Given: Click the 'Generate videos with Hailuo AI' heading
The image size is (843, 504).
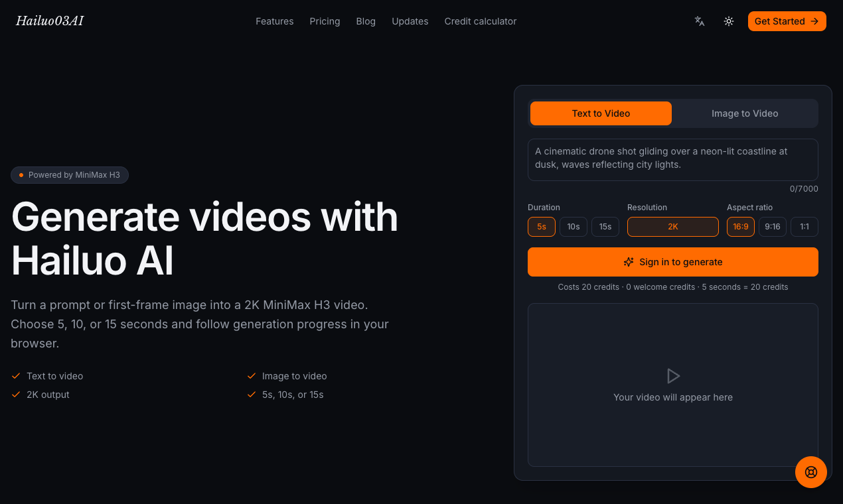Looking at the screenshot, I should [x=204, y=239].
